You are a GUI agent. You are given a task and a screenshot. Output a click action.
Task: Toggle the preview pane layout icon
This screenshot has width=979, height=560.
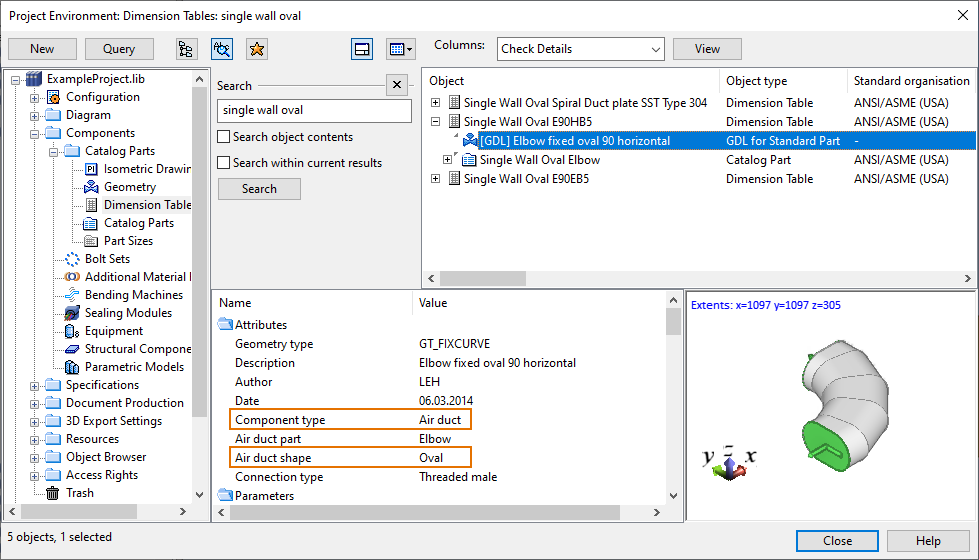click(x=362, y=49)
